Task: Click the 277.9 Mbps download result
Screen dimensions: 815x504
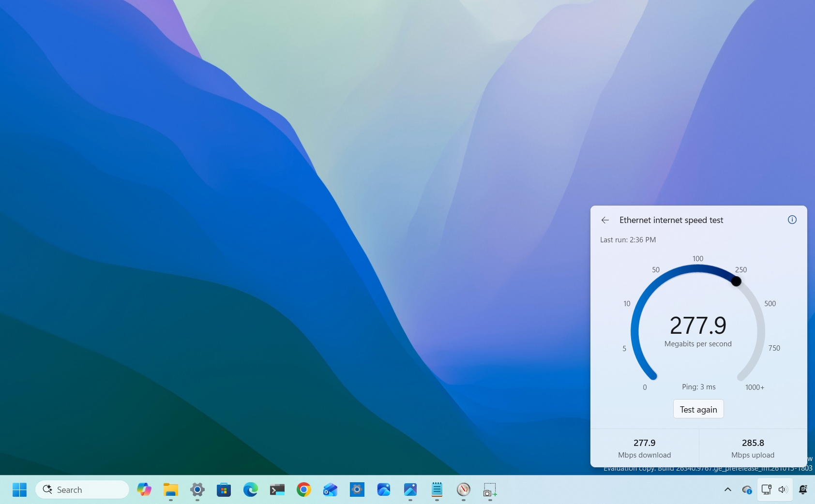Action: pos(645,448)
